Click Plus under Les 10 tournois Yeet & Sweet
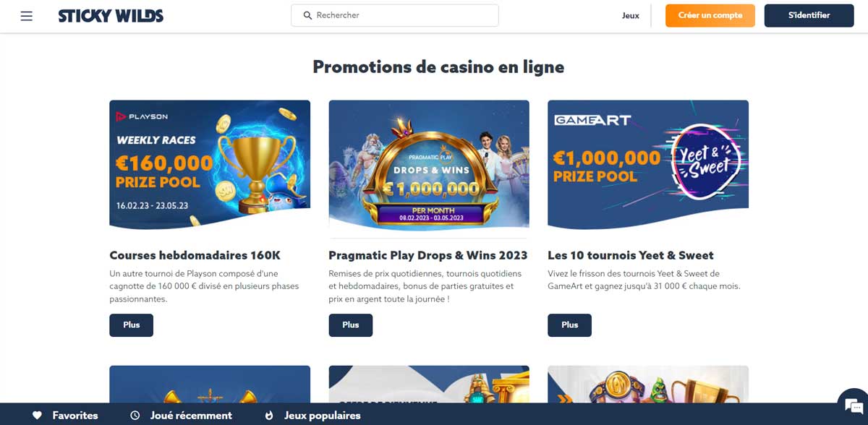 click(570, 325)
